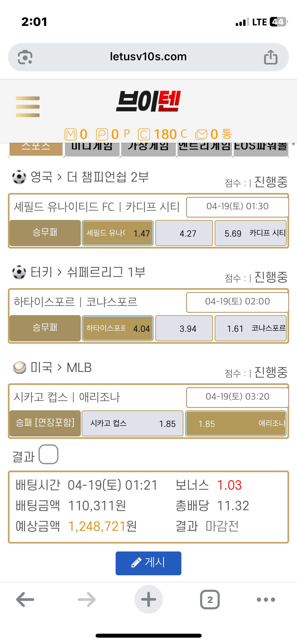
Task: Select the 시카고 컵스 1.85 odds
Action: (x=133, y=424)
